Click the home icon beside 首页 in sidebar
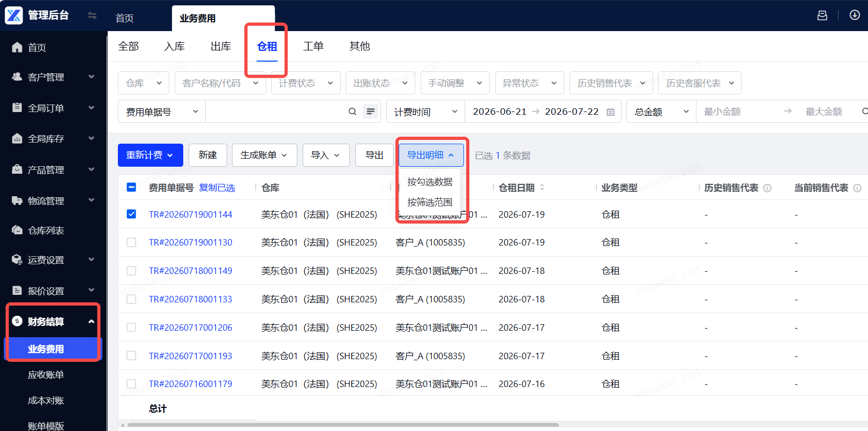The width and height of the screenshot is (868, 431). pyautogui.click(x=17, y=47)
